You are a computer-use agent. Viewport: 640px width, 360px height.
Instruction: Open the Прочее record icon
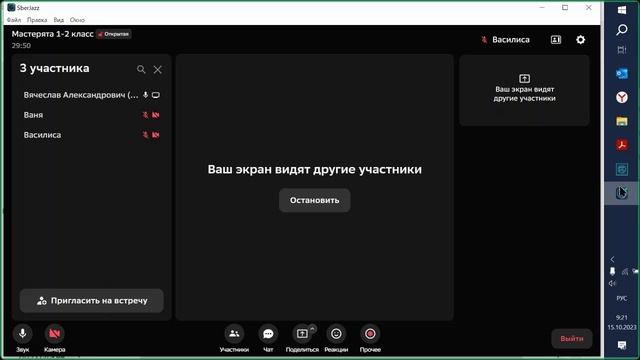click(370, 333)
